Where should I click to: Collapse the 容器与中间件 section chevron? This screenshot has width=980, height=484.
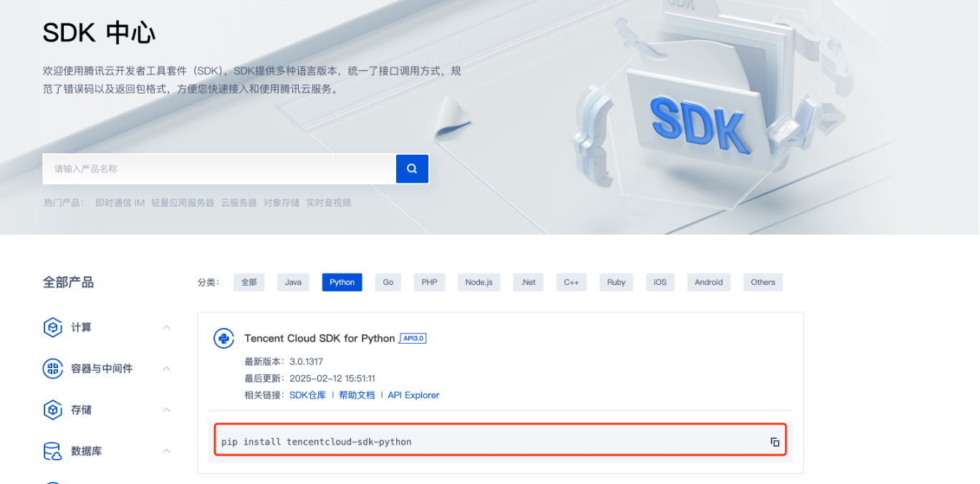[166, 369]
